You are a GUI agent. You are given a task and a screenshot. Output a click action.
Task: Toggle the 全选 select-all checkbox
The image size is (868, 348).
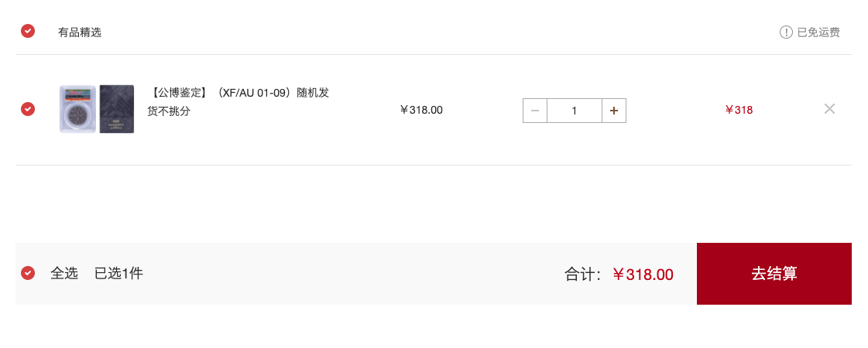point(28,273)
